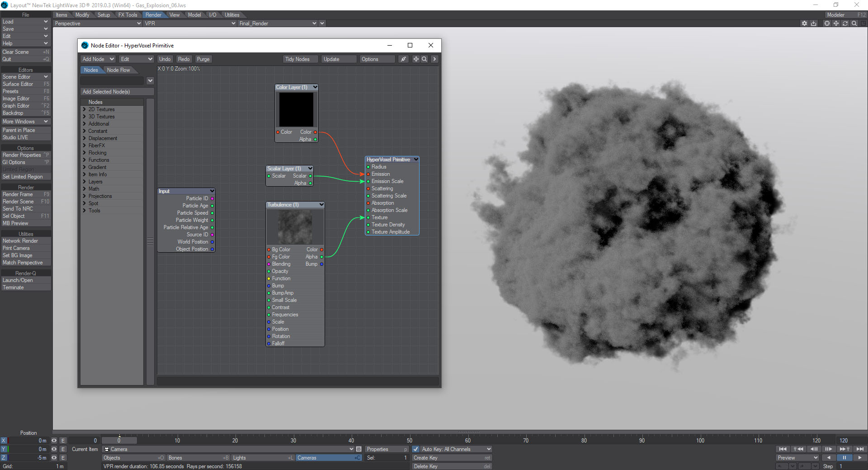Click the pan icon in Node Editor toolbar
This screenshot has width=868, height=470.
tap(416, 59)
